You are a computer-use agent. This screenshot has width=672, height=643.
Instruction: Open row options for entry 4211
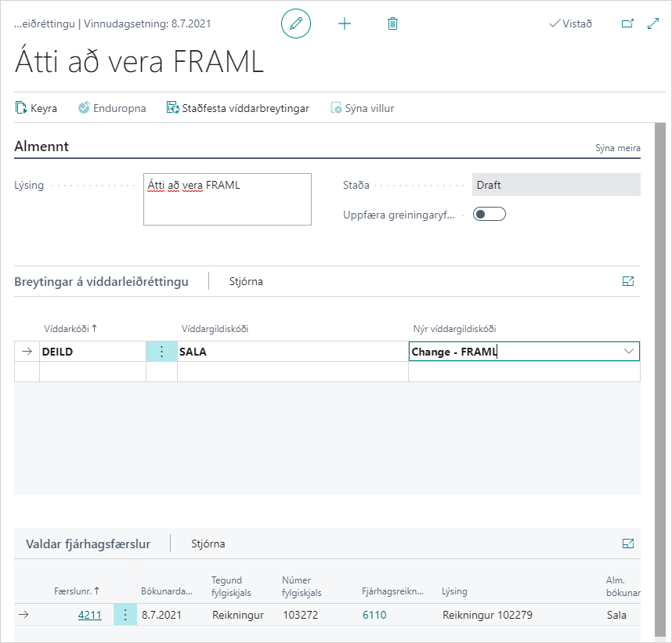(x=125, y=615)
